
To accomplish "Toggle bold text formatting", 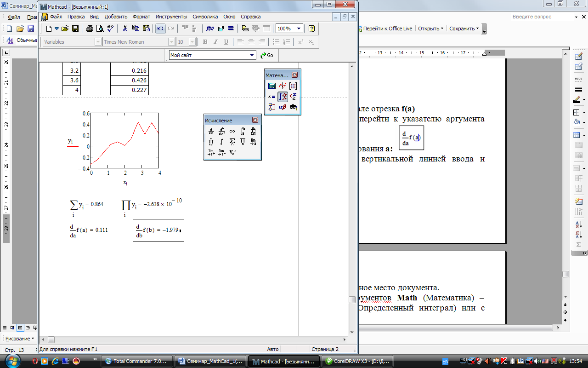I will 205,42.
